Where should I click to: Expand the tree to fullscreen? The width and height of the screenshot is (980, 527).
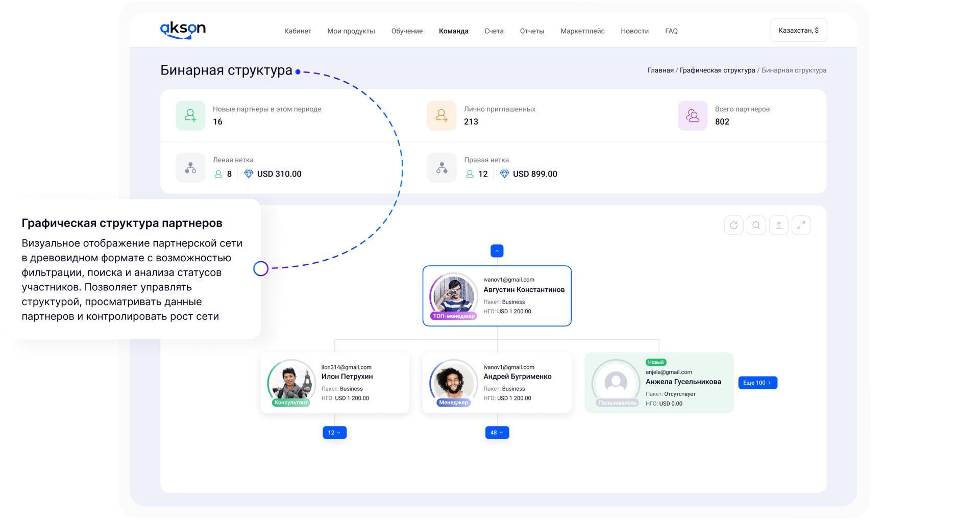[x=801, y=225]
